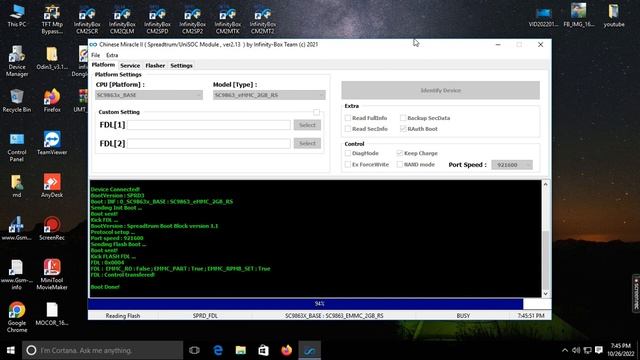Open Google Chrome desktop shortcut

[x=17, y=317]
